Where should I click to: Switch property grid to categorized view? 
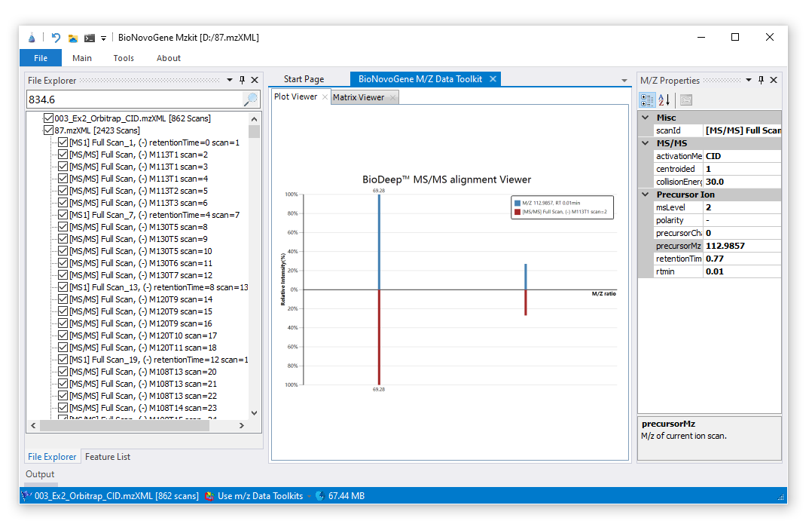(647, 100)
